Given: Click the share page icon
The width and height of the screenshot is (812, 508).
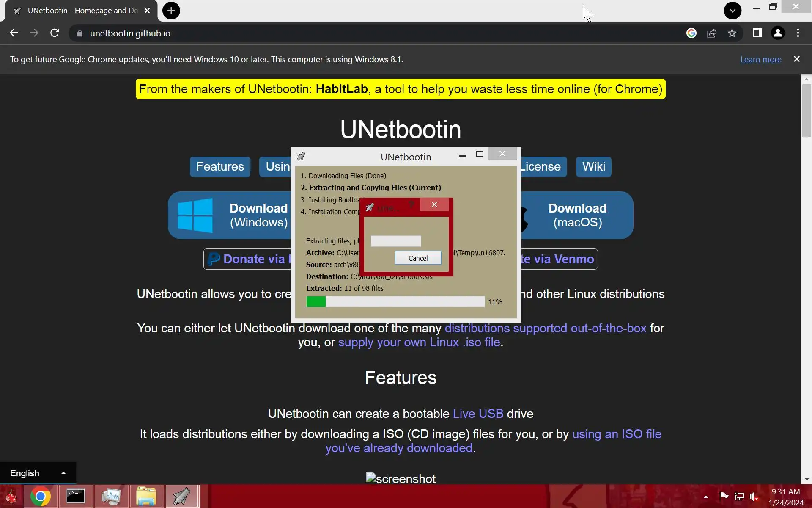Looking at the screenshot, I should pyautogui.click(x=712, y=33).
